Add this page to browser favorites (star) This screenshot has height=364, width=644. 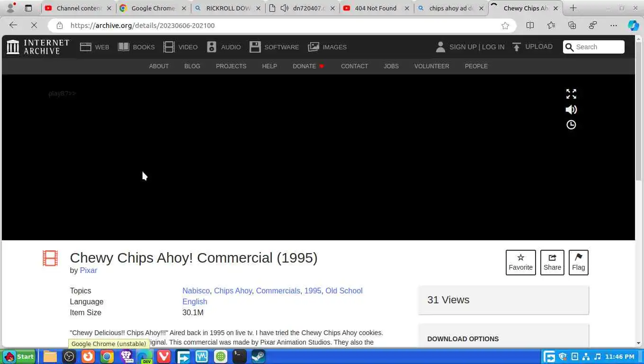pos(505,26)
